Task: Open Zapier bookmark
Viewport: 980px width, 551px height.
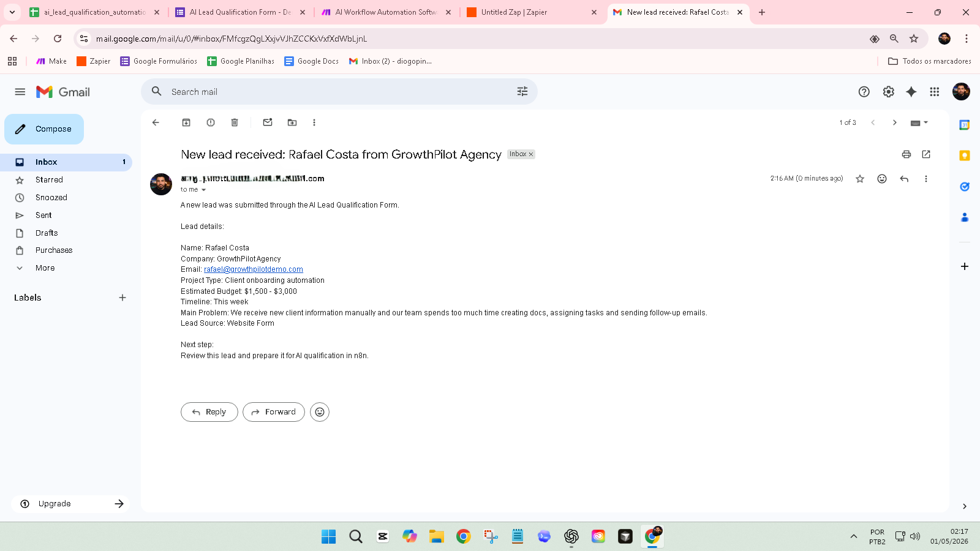Action: tap(94, 61)
